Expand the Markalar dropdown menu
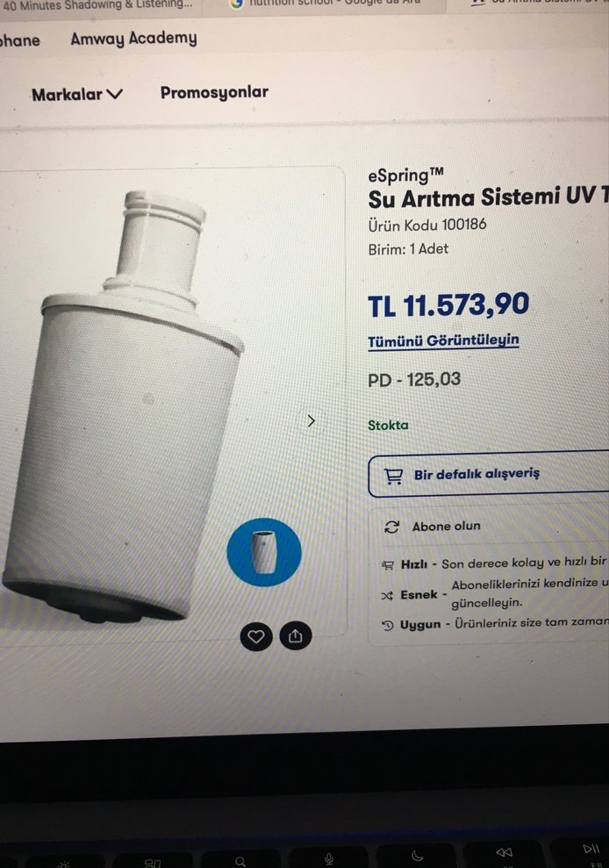609x868 pixels. pos(77,95)
